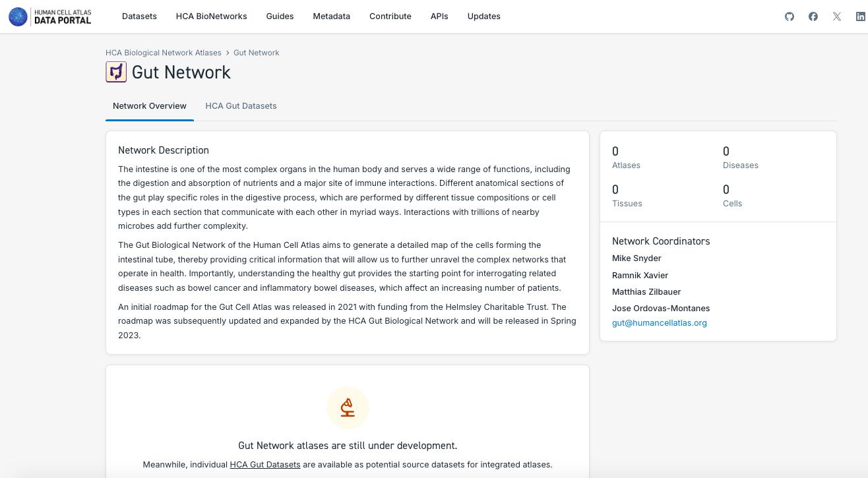Open the APIs navigation item

[439, 16]
